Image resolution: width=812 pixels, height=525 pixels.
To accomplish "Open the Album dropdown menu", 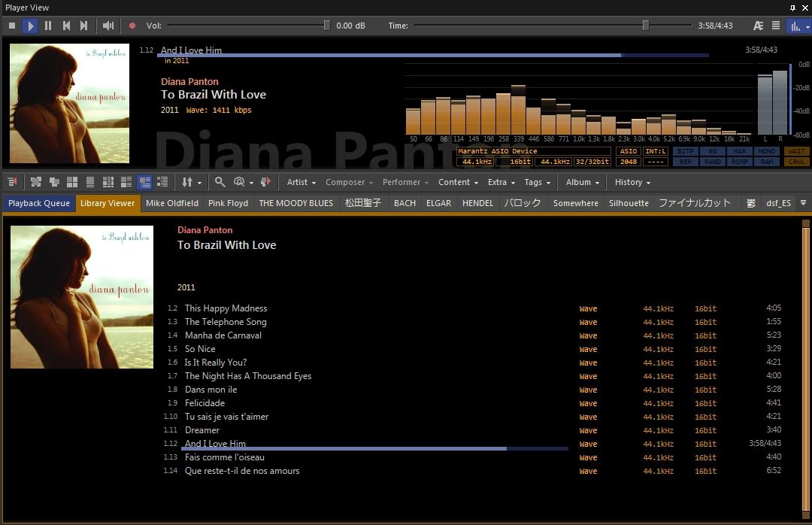I will pos(583,183).
